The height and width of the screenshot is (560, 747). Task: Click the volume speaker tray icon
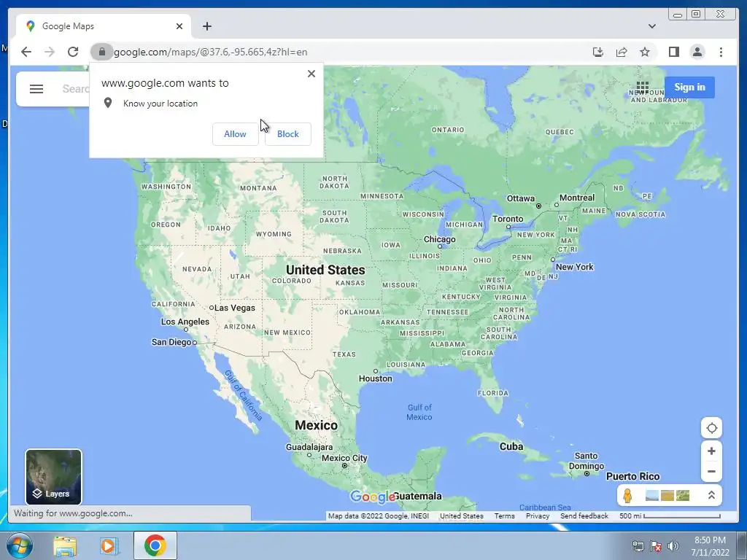(673, 546)
